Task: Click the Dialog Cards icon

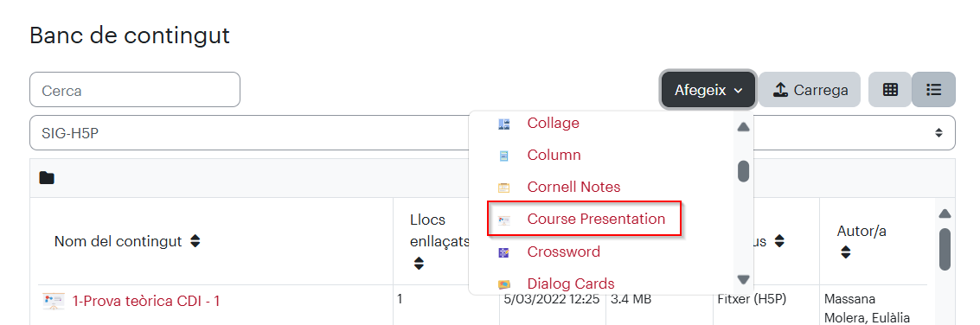Action: coord(503,284)
